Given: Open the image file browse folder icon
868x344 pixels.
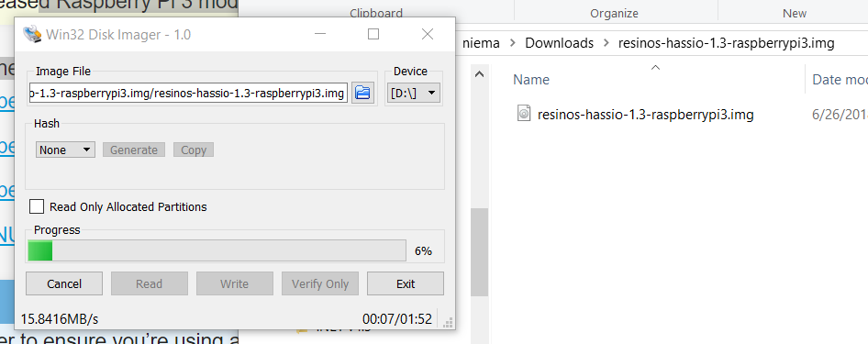Looking at the screenshot, I should pyautogui.click(x=363, y=93).
